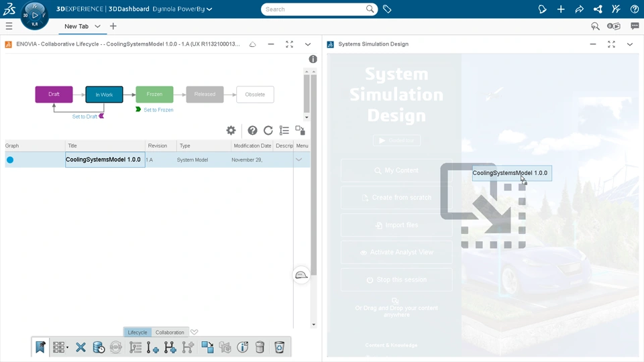644x362 pixels.
Task: Expand the row Menu chevron for CoolingSystemsModel
Action: [299, 160]
